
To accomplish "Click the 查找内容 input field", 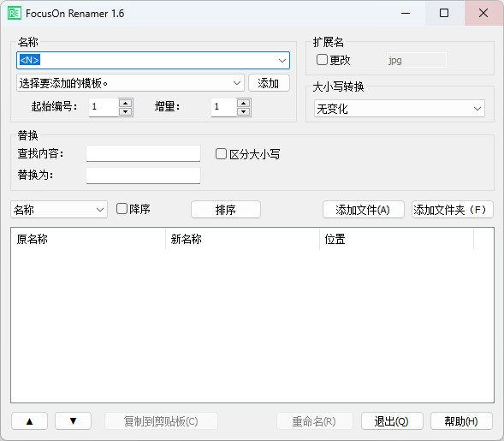I will (x=143, y=153).
